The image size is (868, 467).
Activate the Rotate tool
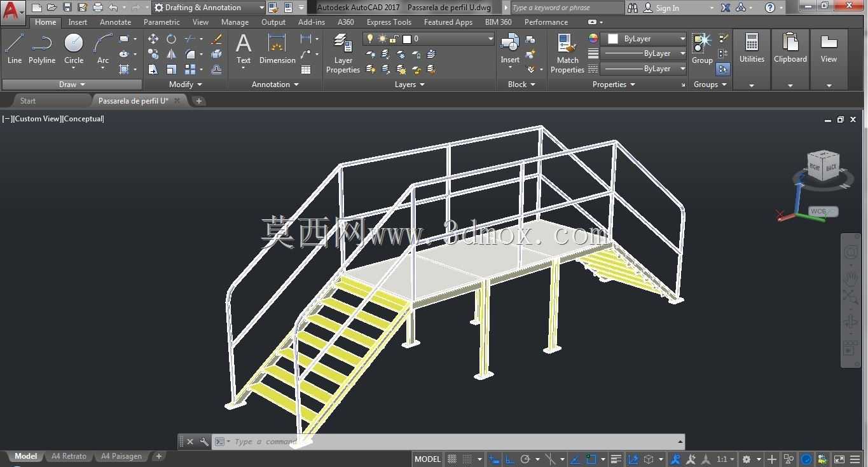pos(171,39)
